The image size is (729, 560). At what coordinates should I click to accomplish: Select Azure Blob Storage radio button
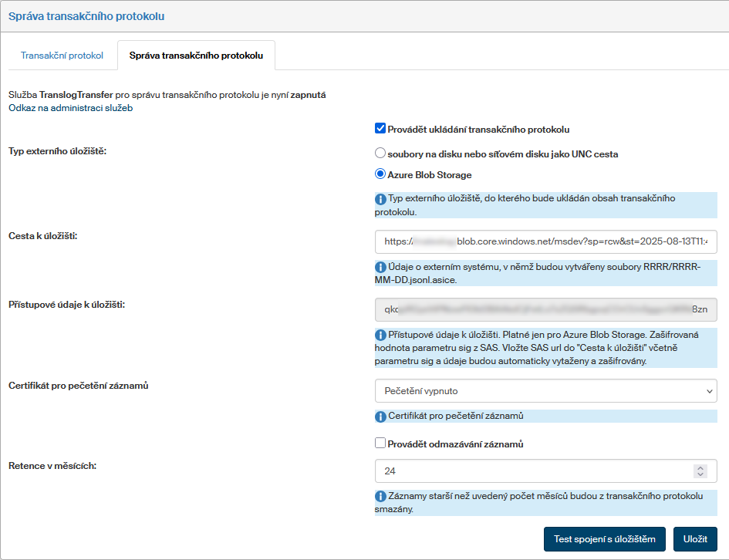[380, 174]
